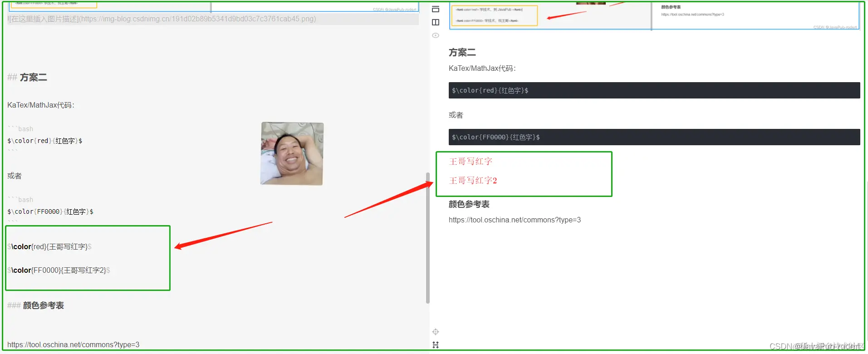Screen dimensions: 868x354
Task: Click the red '王哥写红字' text in the preview
Action: (x=471, y=162)
